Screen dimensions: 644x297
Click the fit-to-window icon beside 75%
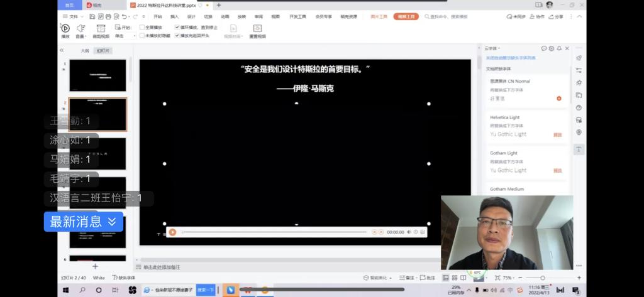click(497, 278)
